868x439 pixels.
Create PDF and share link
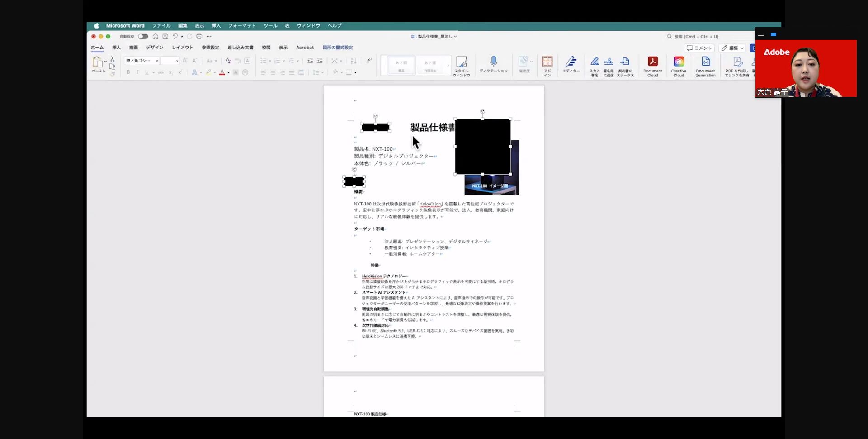tap(737, 66)
